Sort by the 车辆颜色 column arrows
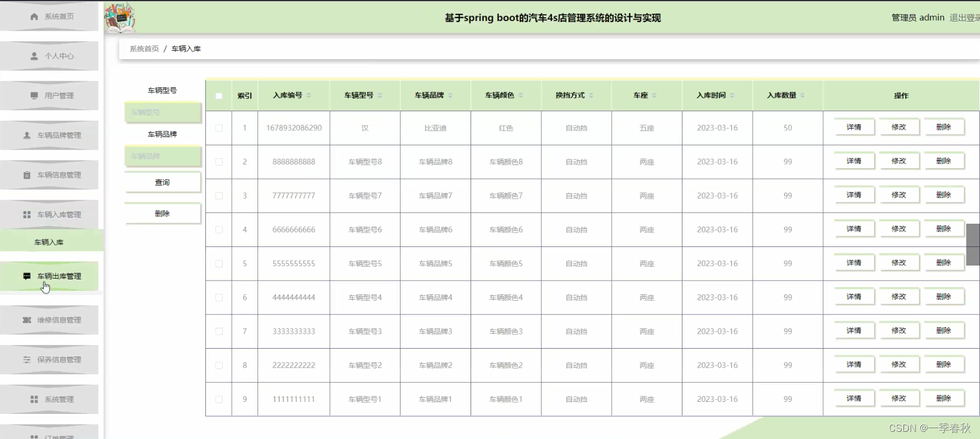This screenshot has width=980, height=439. click(521, 96)
